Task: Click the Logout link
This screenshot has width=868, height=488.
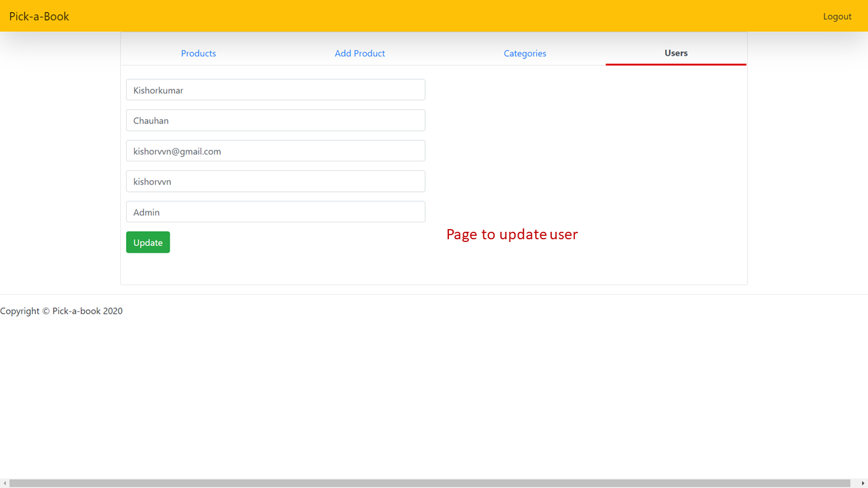Action: (x=837, y=16)
